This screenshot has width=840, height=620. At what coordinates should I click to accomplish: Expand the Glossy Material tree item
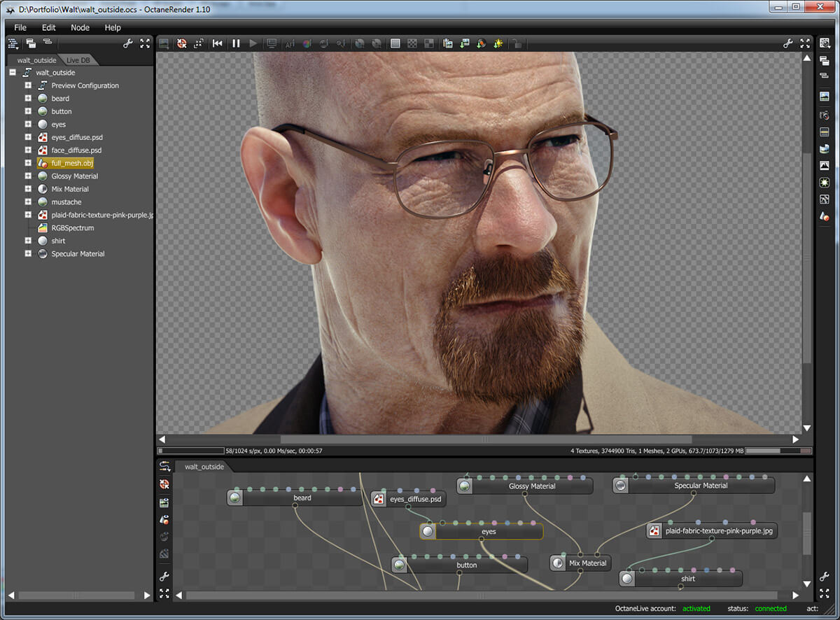click(28, 176)
